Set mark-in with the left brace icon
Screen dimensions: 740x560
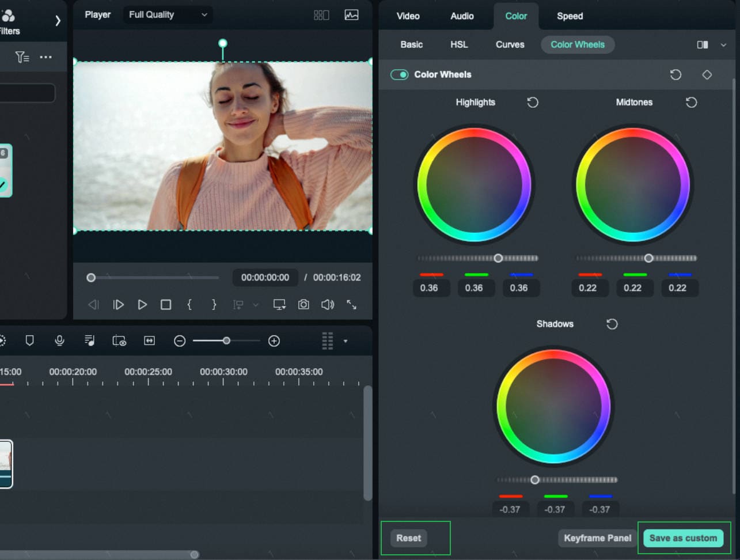click(189, 304)
